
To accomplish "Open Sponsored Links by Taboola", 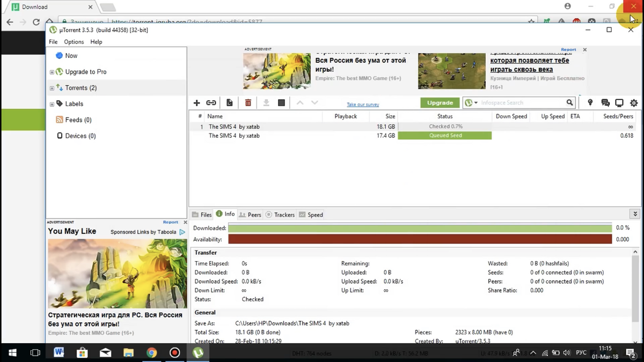I will pyautogui.click(x=148, y=232).
